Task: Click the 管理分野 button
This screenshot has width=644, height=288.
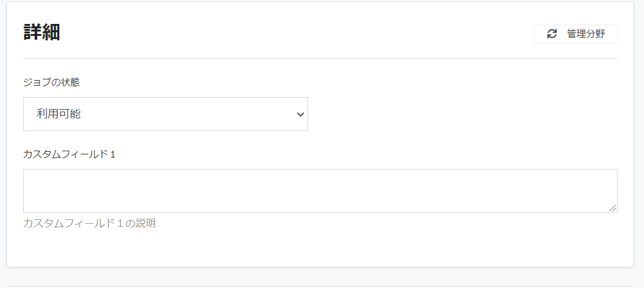Action: click(576, 34)
